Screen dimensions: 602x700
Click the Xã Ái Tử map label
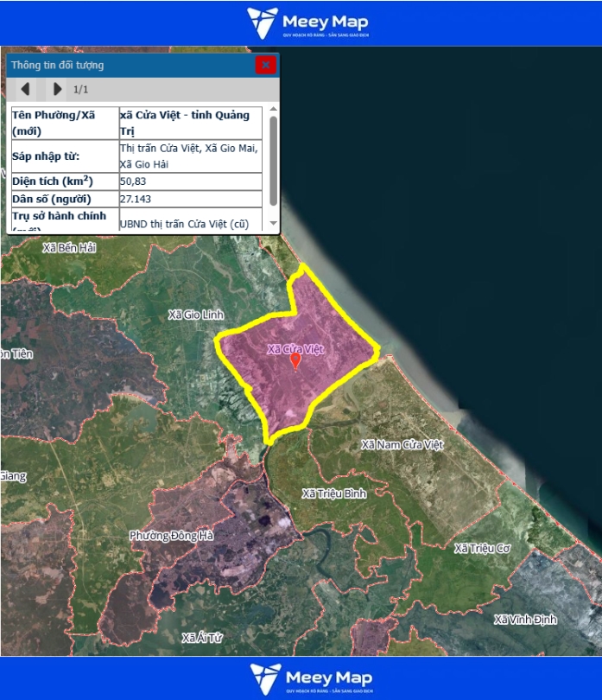coord(203,638)
